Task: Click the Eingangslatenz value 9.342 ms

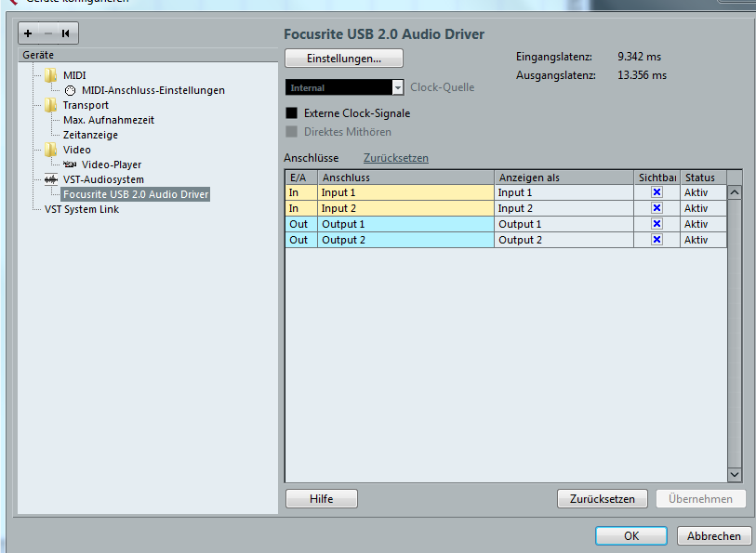Action: click(x=640, y=57)
